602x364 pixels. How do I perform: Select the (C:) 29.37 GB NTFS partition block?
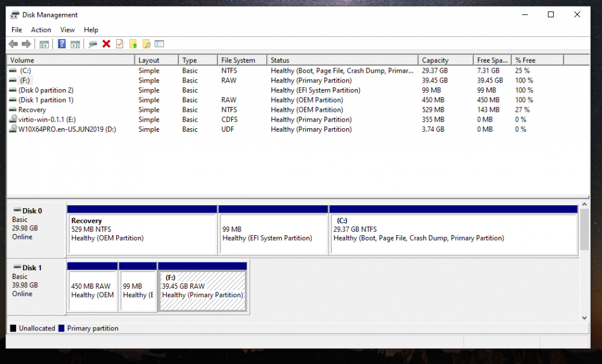point(453,230)
